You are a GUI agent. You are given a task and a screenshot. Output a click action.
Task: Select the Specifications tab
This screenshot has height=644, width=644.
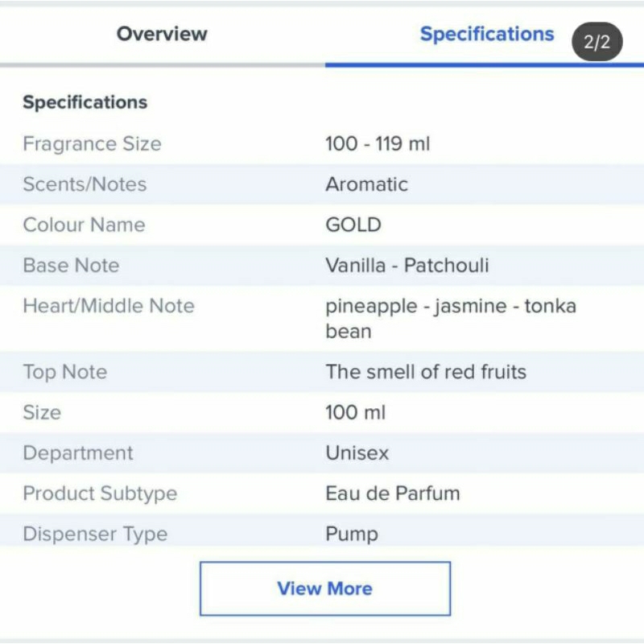click(487, 34)
